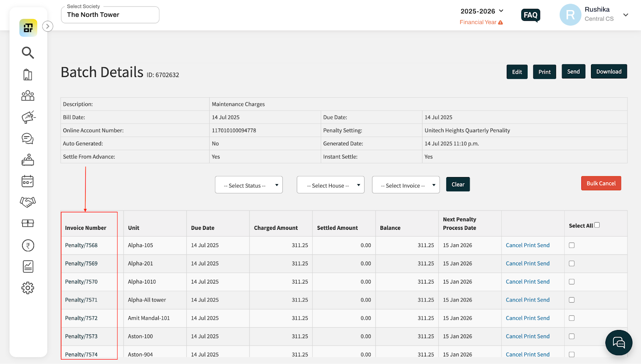Click the FAQ icon in header
This screenshot has height=364, width=641.
click(x=531, y=15)
